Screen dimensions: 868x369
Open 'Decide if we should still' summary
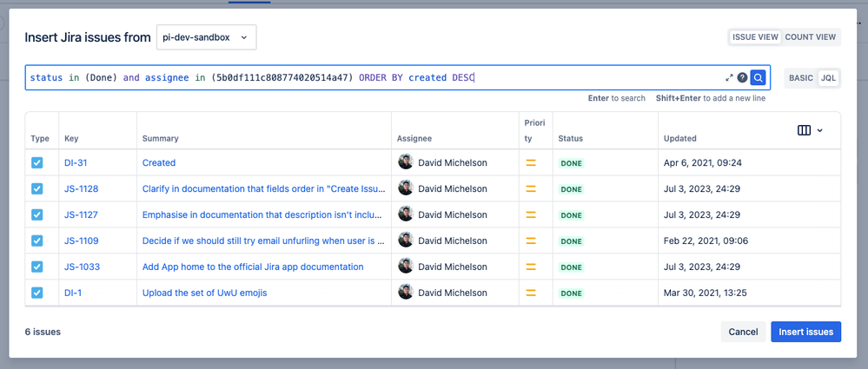263,241
